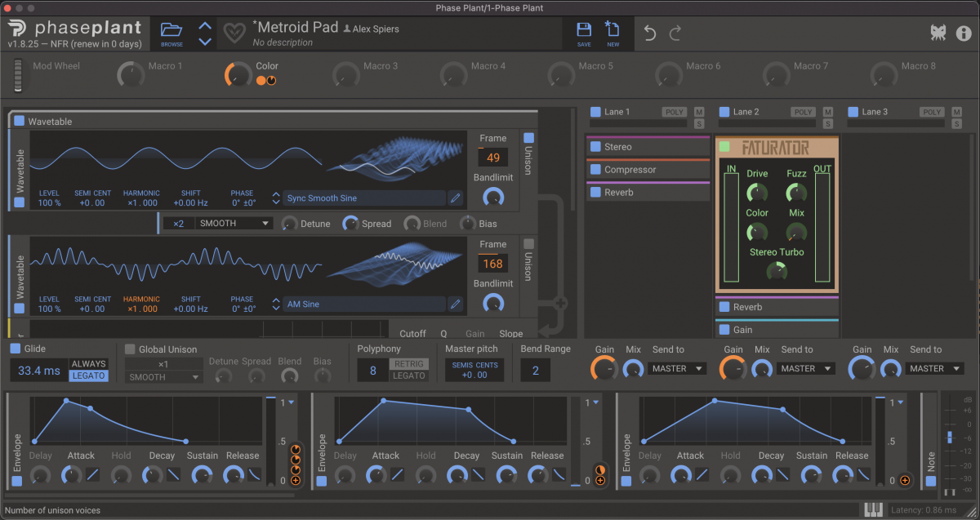Click the Faturator Fuzz knob
Viewport: 980px width, 520px height.
point(796,193)
